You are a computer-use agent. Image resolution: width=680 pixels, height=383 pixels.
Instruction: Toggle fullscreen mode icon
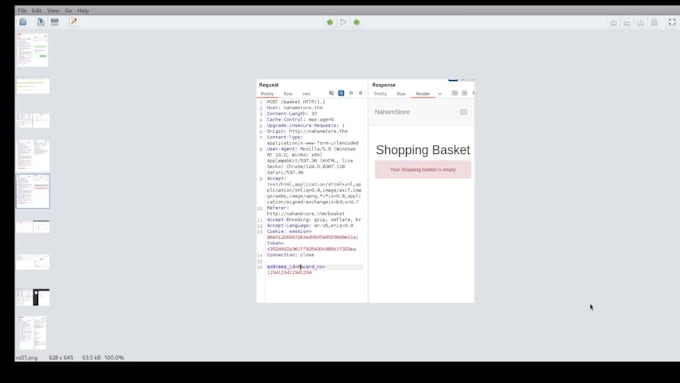tap(672, 22)
